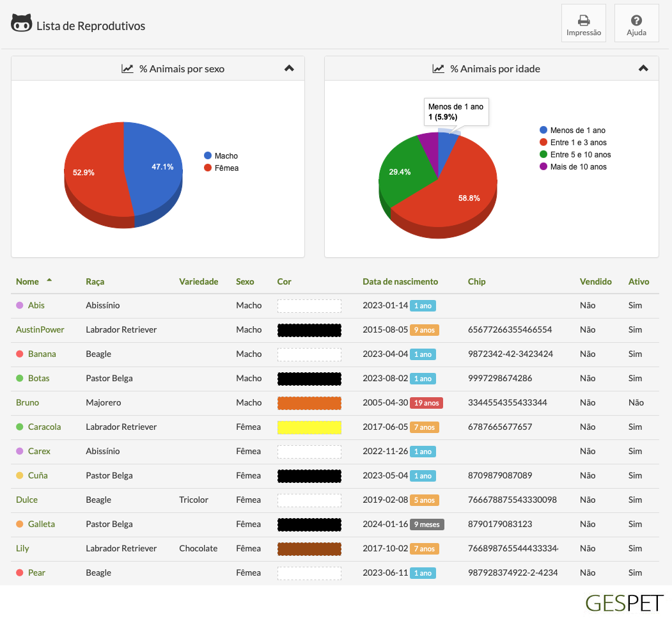Collapse the % Animais por sexo panel

(289, 68)
